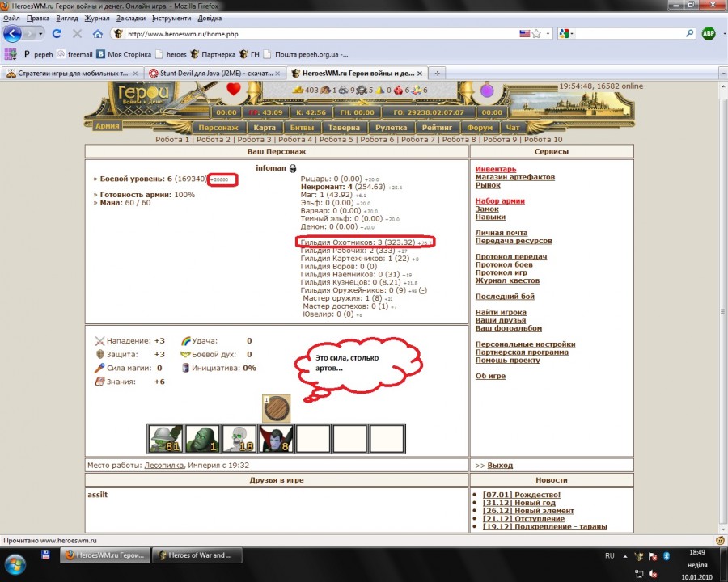Open the Журнал menu

point(97,18)
